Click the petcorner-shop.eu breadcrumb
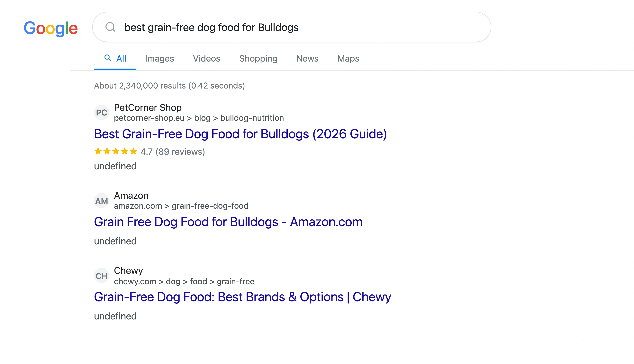Viewport: 634px width, 364px height. pos(149,118)
